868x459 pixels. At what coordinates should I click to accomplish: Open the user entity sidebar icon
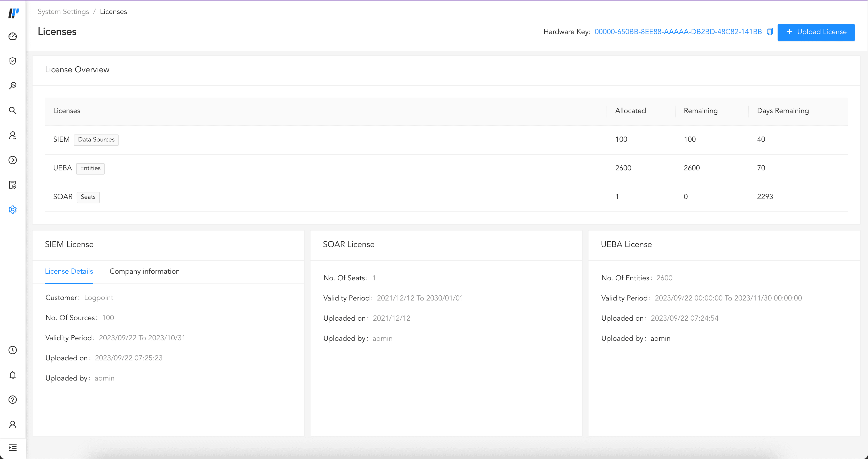12,135
